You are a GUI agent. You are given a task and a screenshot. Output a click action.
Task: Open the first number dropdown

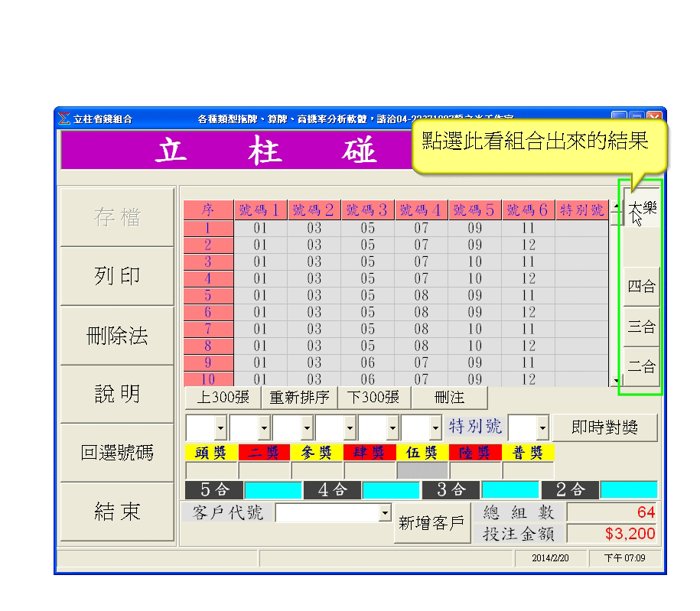[220, 428]
